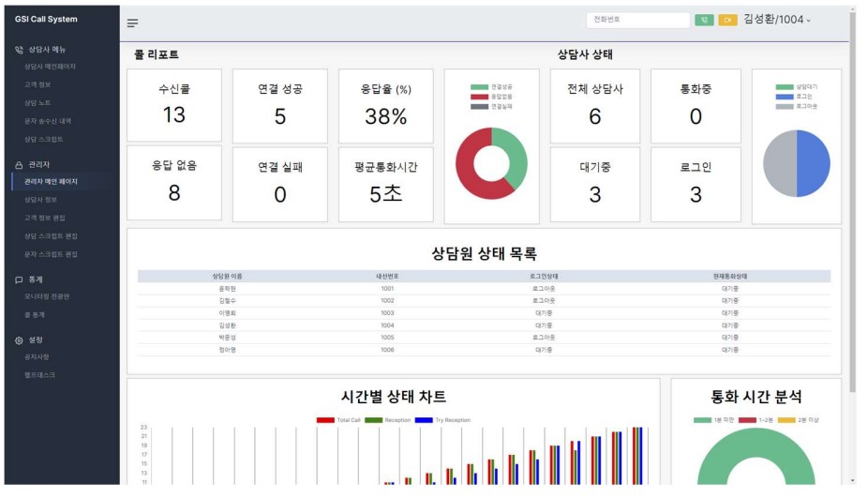Open 고객 정보 편집 menu item

click(44, 219)
